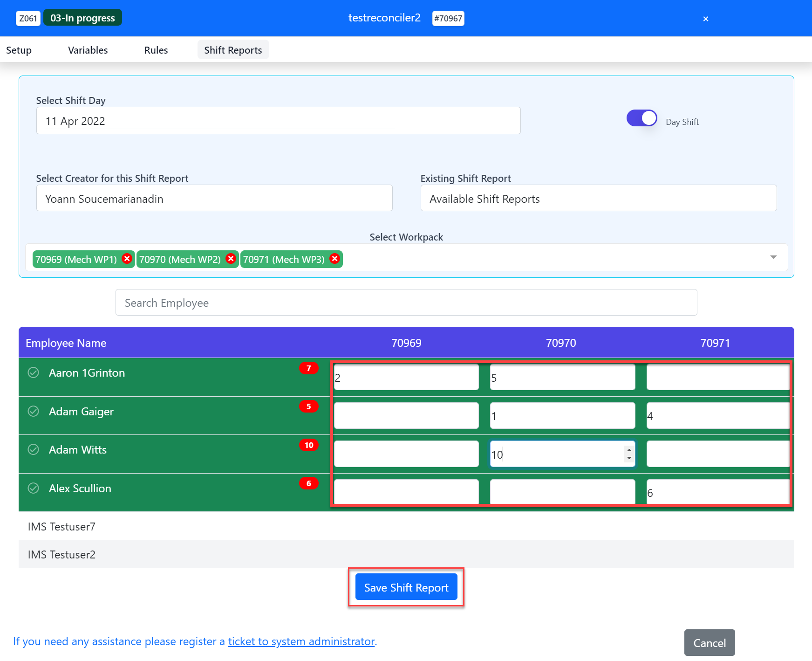Expand the Select Workpack dropdown arrow

coord(773,257)
